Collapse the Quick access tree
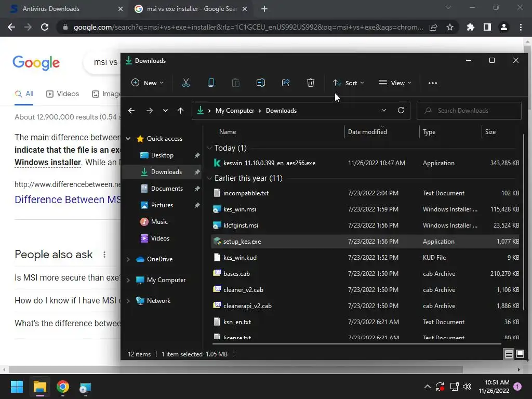This screenshot has height=399, width=532. [x=128, y=138]
